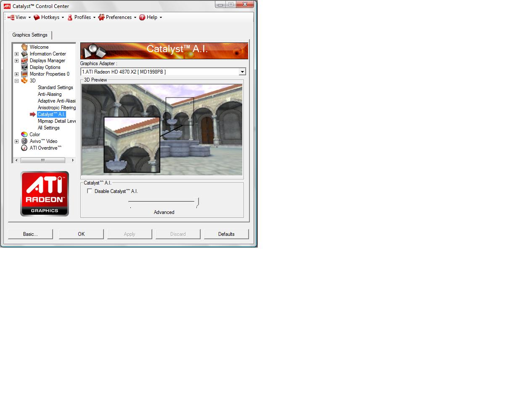Click the ATI title bar icon
Image resolution: width=532 pixels, height=409 pixels.
coord(7,6)
